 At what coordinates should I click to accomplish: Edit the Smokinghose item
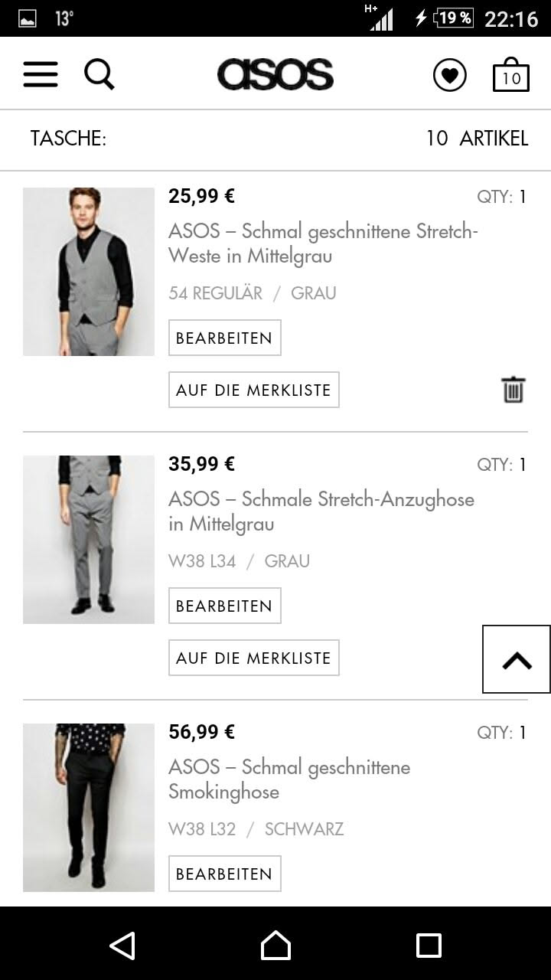tap(224, 874)
